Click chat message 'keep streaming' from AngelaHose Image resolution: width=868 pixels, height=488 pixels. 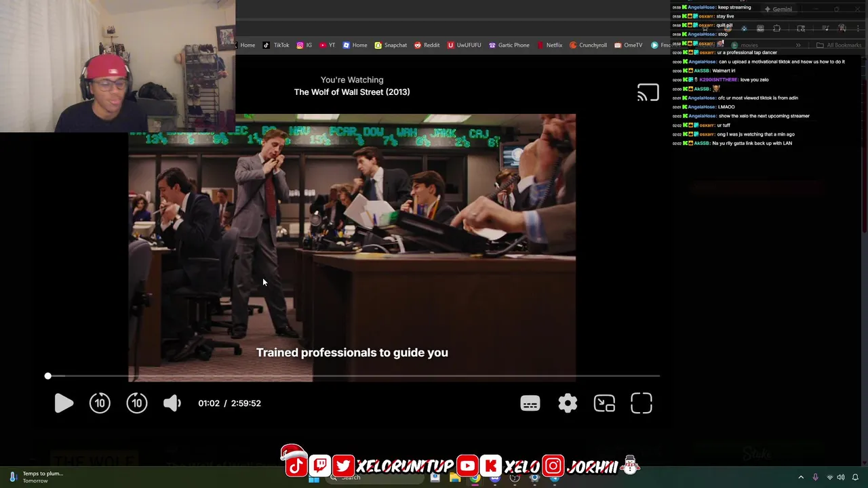[x=734, y=7]
